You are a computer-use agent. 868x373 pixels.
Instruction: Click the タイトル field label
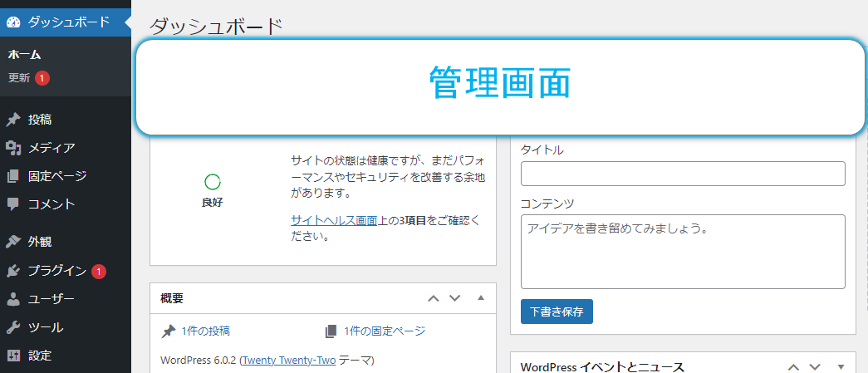pos(542,150)
